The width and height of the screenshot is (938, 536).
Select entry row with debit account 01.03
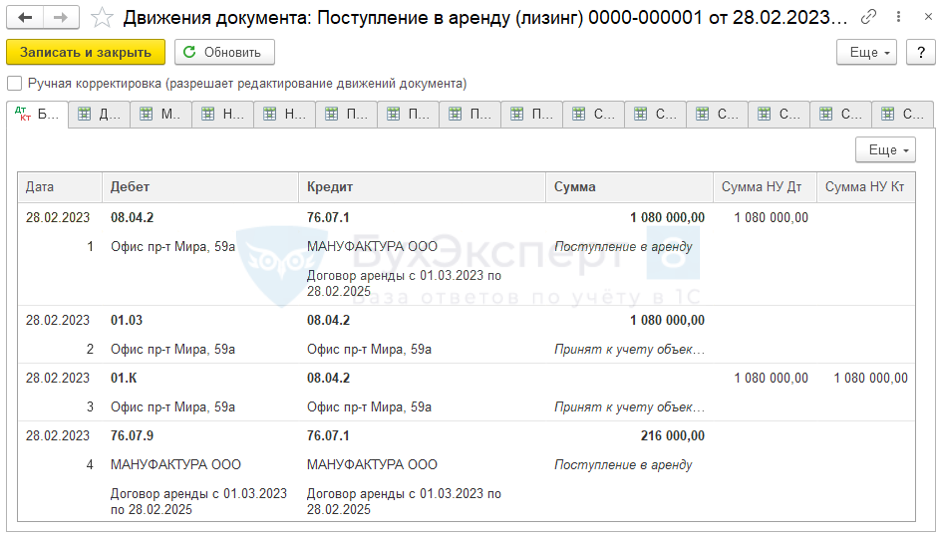point(127,320)
